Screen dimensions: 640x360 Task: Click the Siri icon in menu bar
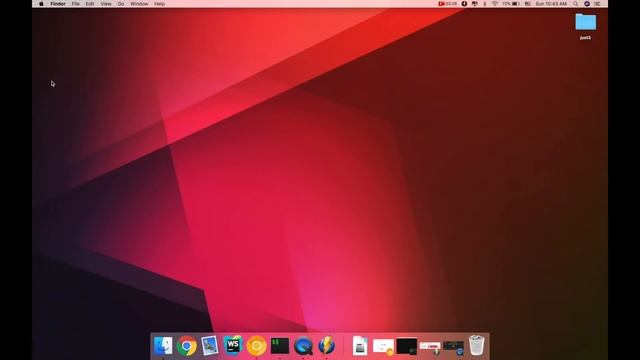587,4
